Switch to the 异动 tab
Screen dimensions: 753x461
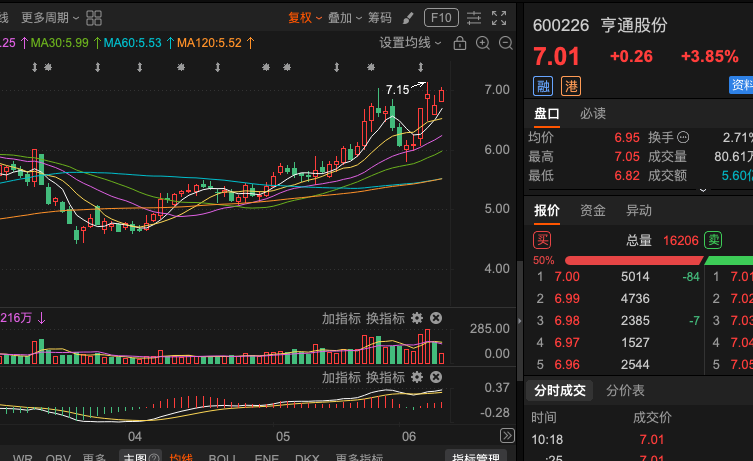click(x=639, y=211)
